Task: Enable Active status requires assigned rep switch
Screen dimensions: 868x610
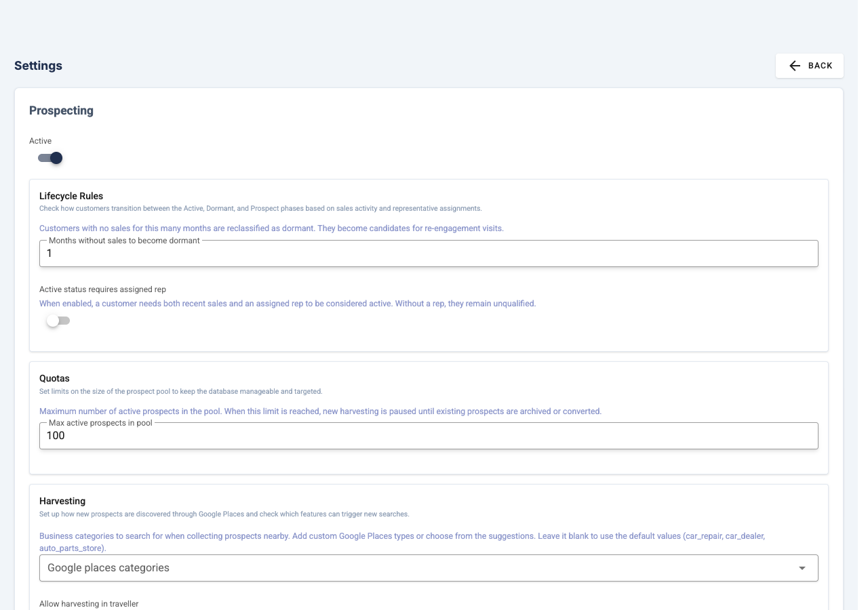Action: tap(58, 321)
